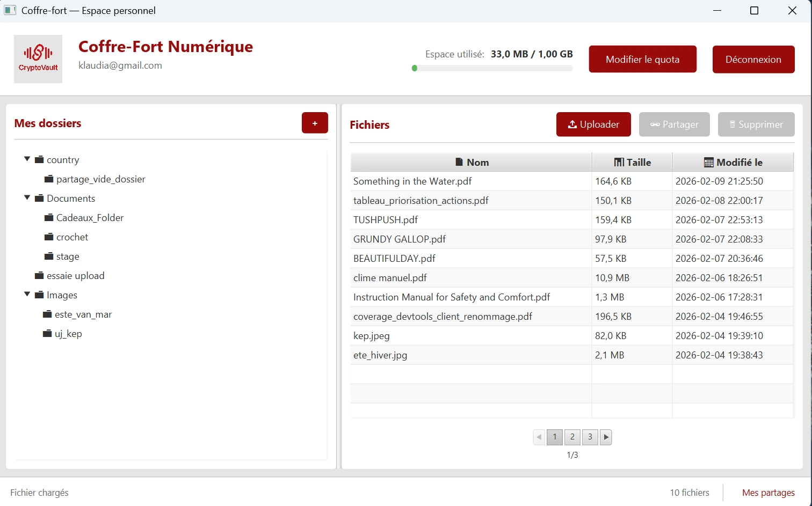The width and height of the screenshot is (812, 506).
Task: Collapse the Images folder tree
Action: 27,294
